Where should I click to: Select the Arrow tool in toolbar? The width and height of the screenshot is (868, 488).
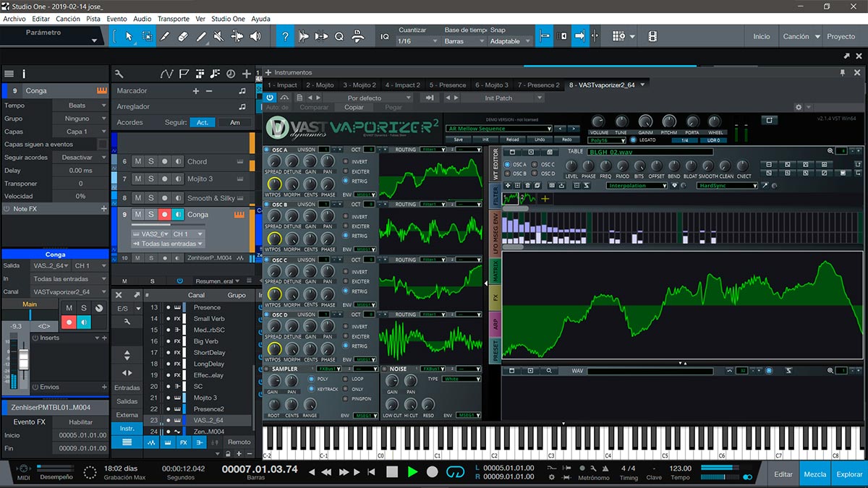[x=129, y=36]
